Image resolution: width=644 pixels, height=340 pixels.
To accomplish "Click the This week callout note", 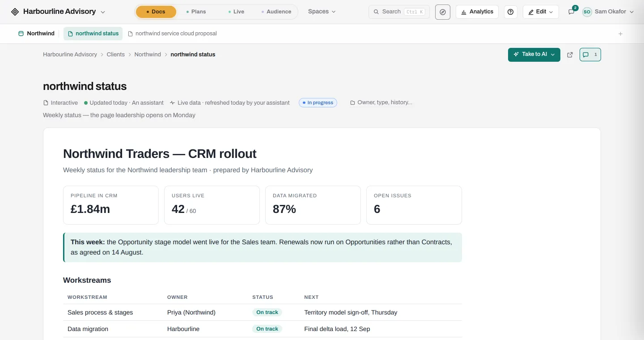I will click(x=263, y=247).
